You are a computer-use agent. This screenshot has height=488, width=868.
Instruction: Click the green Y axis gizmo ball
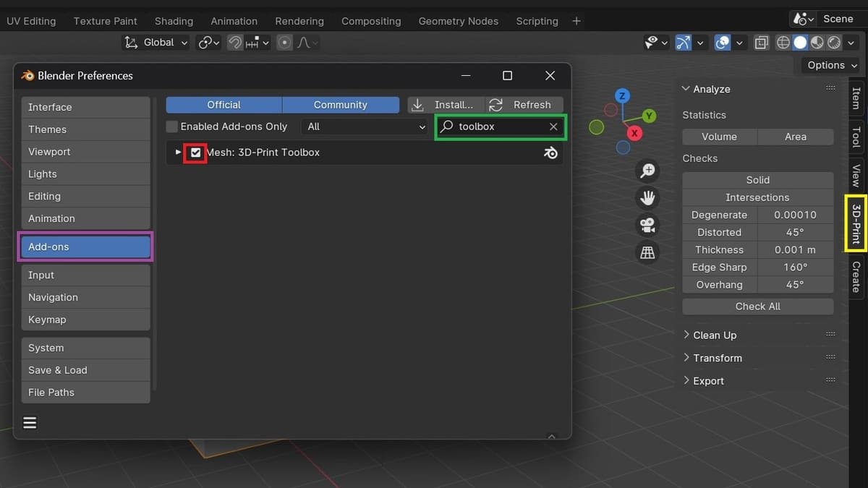point(649,116)
